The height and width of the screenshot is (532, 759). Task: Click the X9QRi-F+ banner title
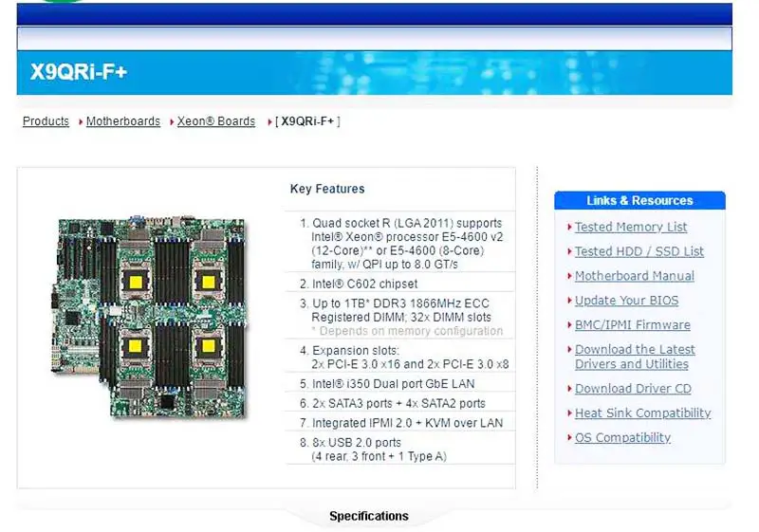point(79,71)
